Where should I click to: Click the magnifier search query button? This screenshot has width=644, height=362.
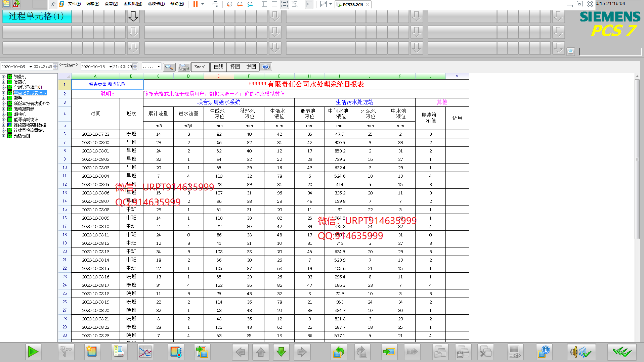pos(169,67)
